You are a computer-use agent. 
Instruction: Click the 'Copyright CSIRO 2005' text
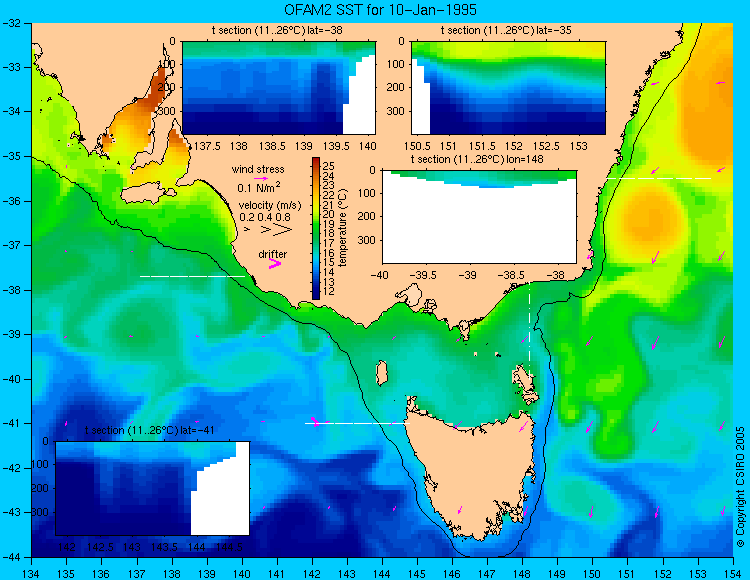(x=740, y=487)
